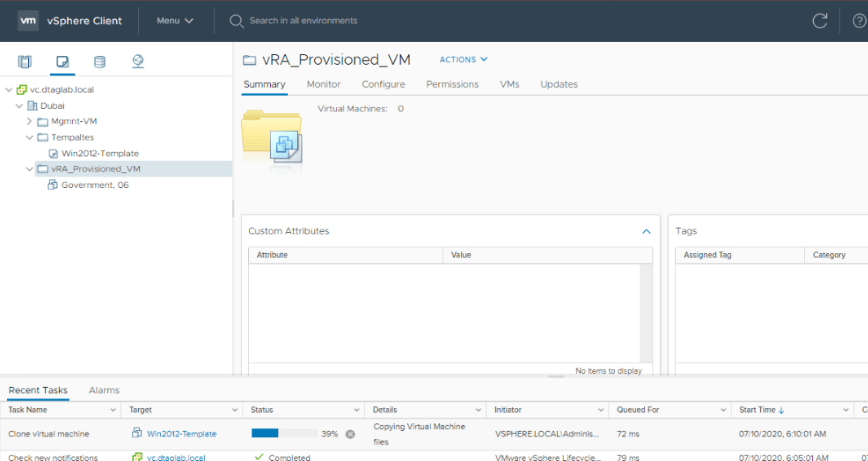Open the Hosts and Clusters inventory view
This screenshot has width=868, height=461.
click(25, 62)
